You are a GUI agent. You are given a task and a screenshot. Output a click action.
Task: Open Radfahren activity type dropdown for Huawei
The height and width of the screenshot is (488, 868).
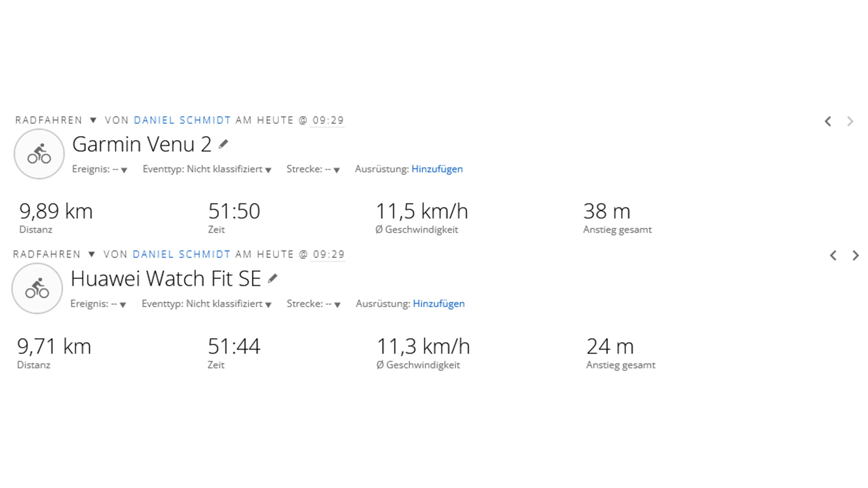91,254
